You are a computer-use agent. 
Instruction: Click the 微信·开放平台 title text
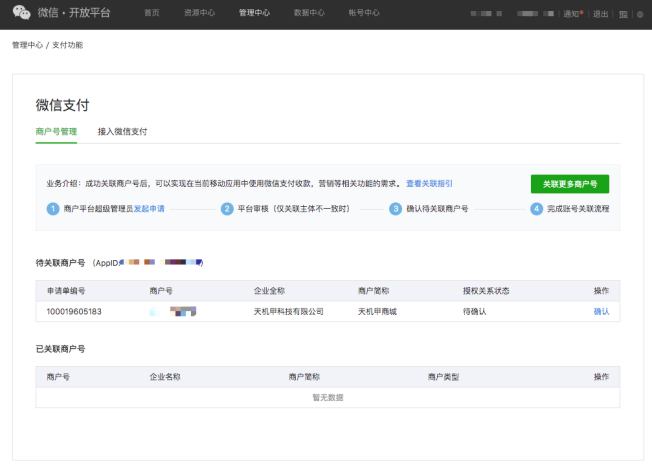click(x=74, y=12)
